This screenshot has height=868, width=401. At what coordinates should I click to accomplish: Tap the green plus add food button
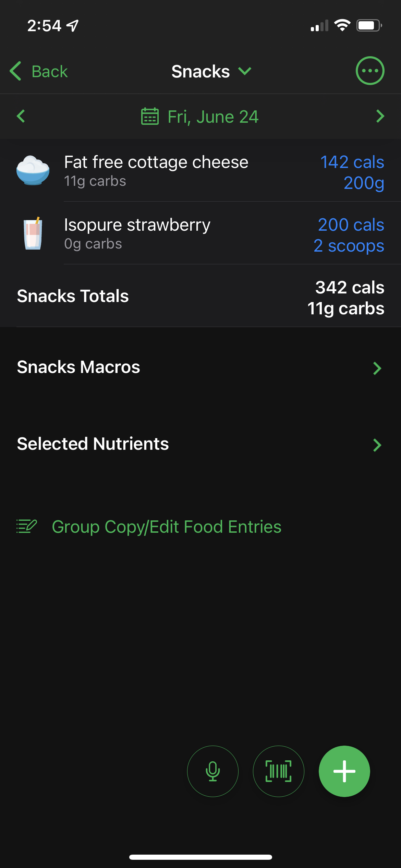coord(344,771)
